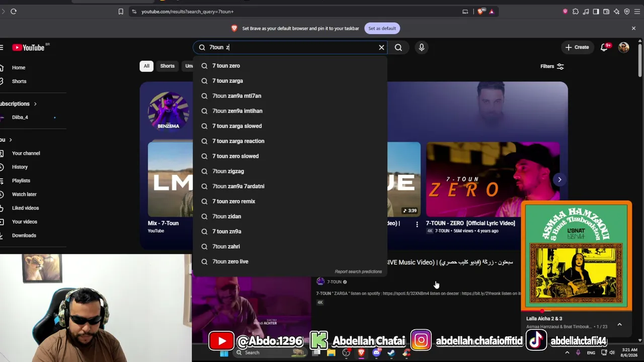
Task: Click the "Lalla Aicha 2 & 3" title
Action: click(x=544, y=319)
